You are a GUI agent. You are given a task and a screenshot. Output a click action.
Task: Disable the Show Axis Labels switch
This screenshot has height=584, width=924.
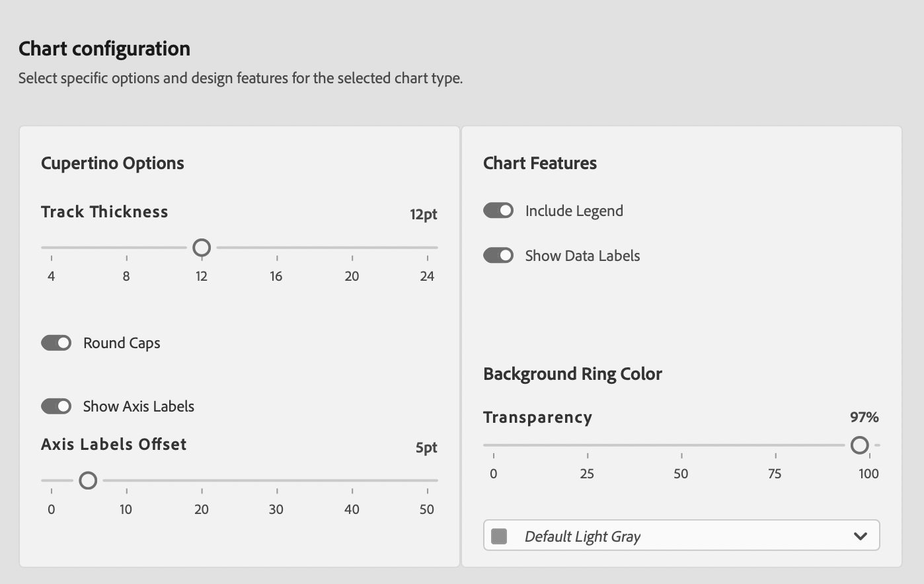(56, 406)
